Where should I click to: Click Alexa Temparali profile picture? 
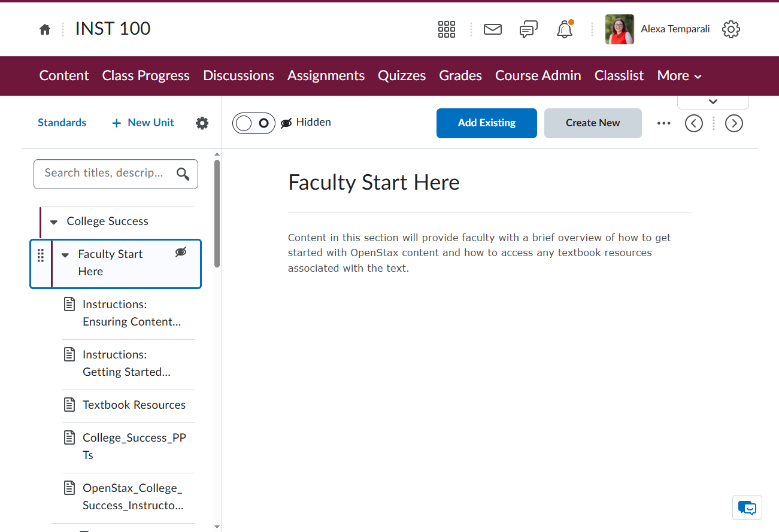click(x=620, y=29)
